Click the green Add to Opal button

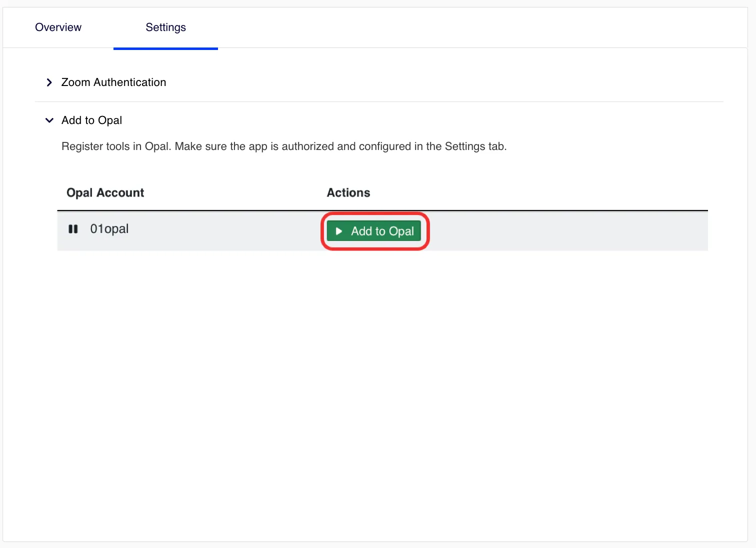[x=374, y=231]
